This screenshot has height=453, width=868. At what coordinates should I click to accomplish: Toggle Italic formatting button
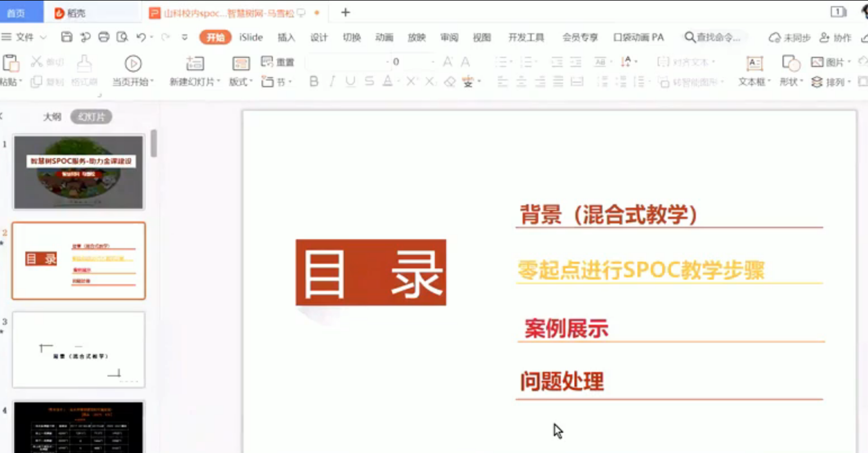[332, 82]
